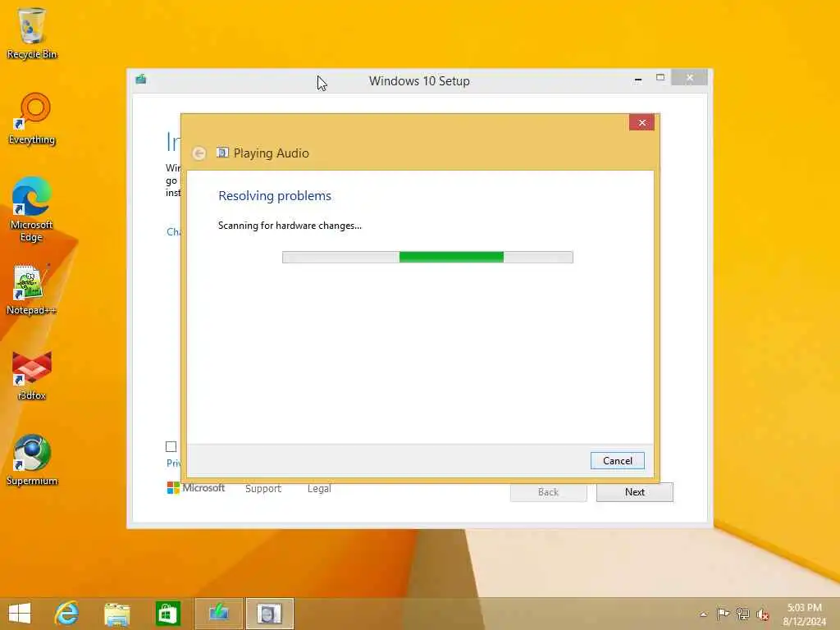This screenshot has height=630, width=840.
Task: Select the troubleshooter taskbar item
Action: pos(269,614)
